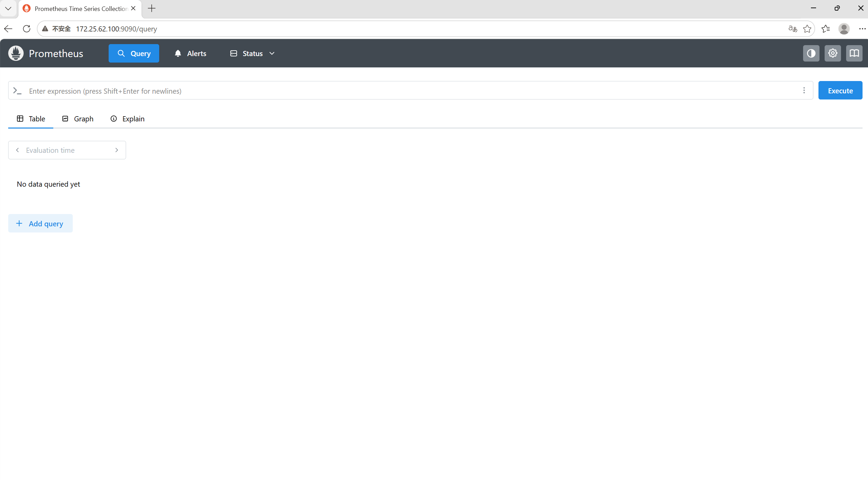Select the Prometheus Time Series Collection browser tab

80,9
